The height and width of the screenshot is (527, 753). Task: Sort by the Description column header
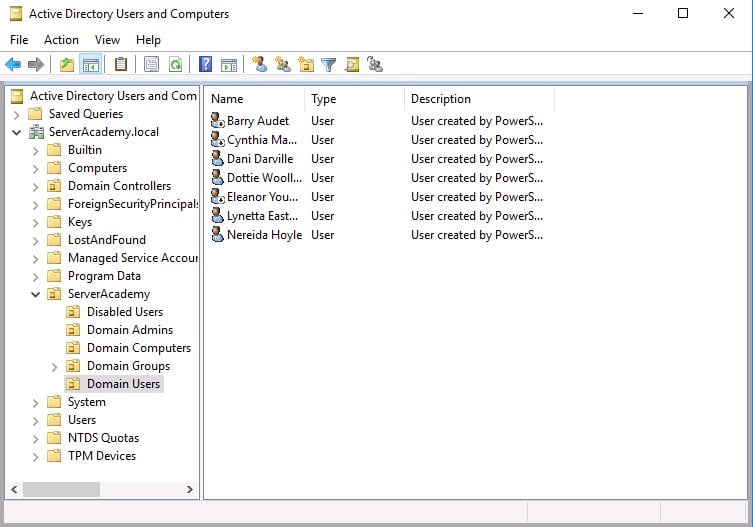[479, 99]
